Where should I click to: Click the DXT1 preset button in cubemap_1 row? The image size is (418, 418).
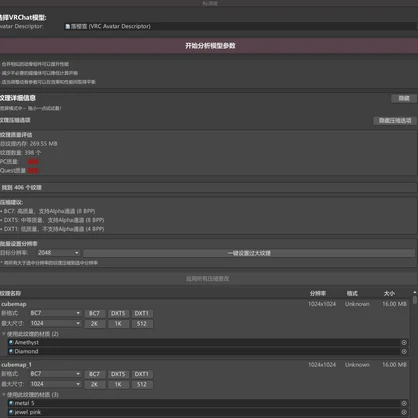pos(142,374)
